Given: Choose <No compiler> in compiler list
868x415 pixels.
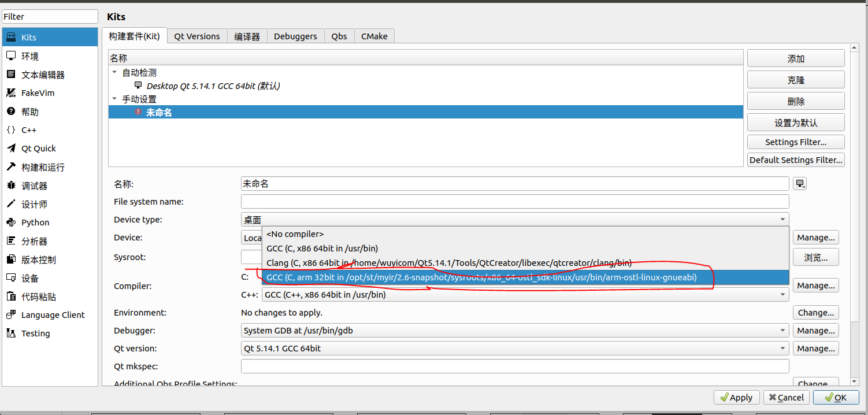Looking at the screenshot, I should tap(525, 234).
